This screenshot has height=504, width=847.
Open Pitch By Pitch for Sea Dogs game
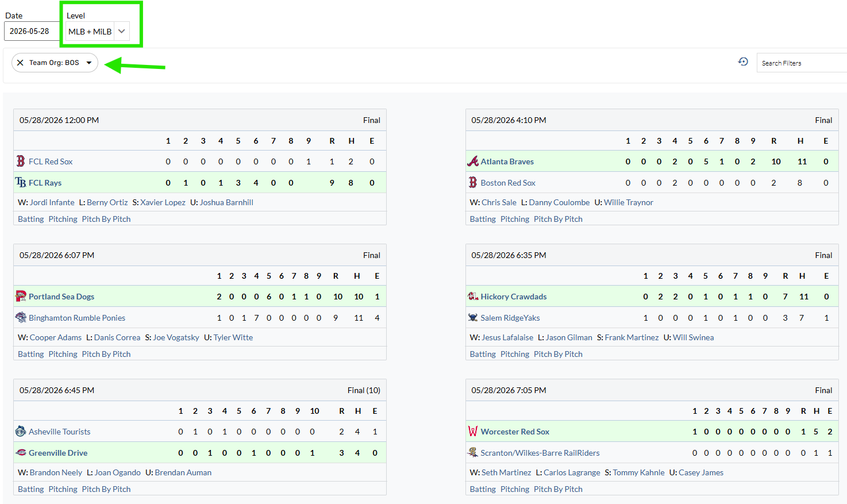coord(106,354)
